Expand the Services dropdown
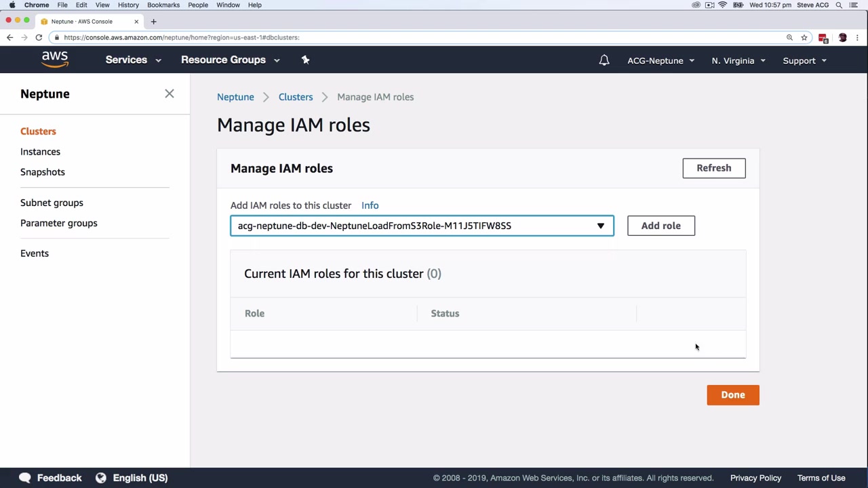Image resolution: width=868 pixels, height=488 pixels. point(133,60)
